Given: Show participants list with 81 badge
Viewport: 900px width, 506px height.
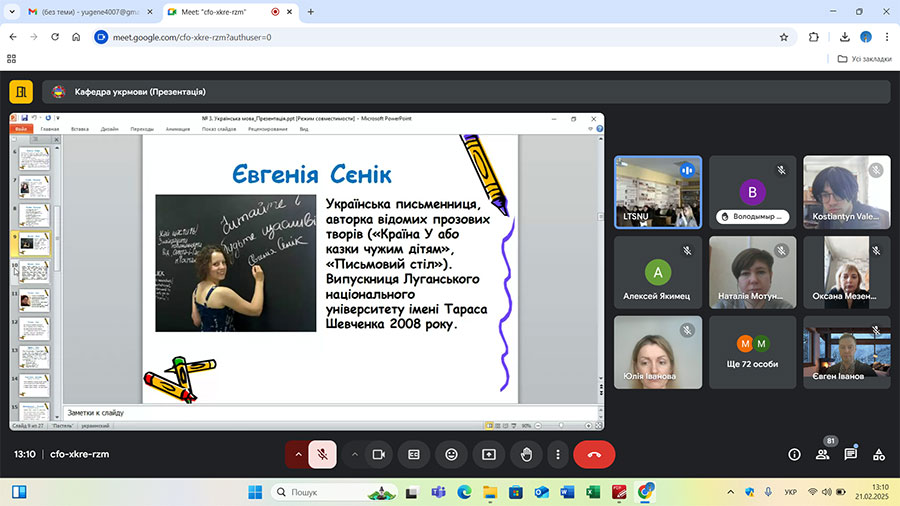Looking at the screenshot, I should coord(822,454).
